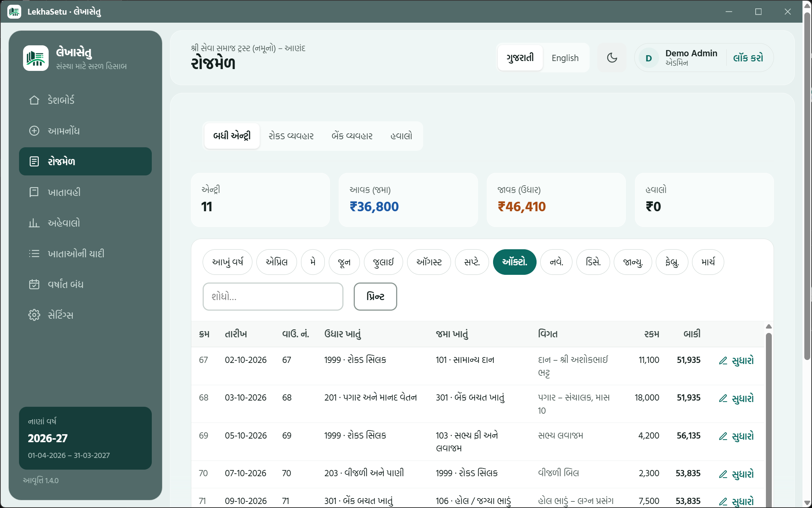The height and width of the screenshot is (508, 812).
Task: Open વર્ષાંત બંધ year-end closing
Action: pyautogui.click(x=85, y=284)
